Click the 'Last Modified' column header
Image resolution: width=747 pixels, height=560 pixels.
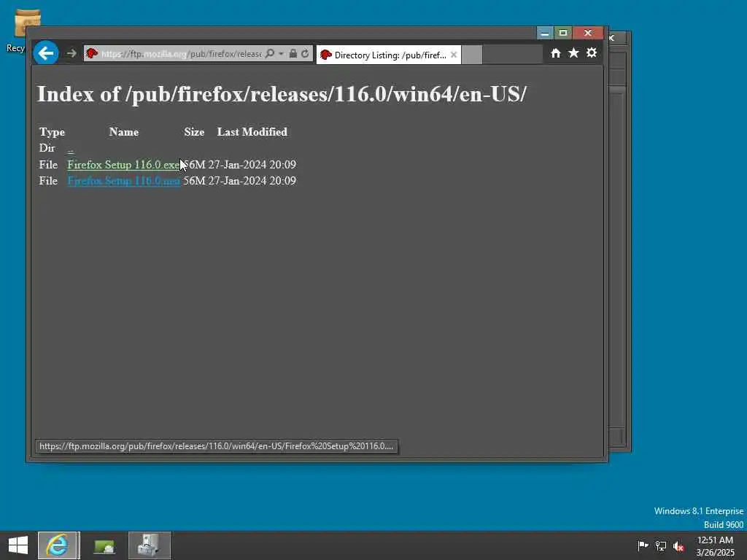252,132
